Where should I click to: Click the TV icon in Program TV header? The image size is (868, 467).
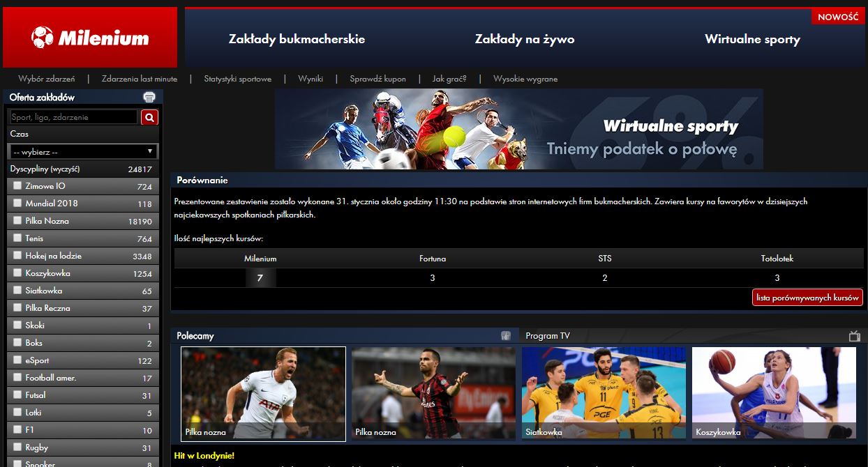tap(855, 336)
